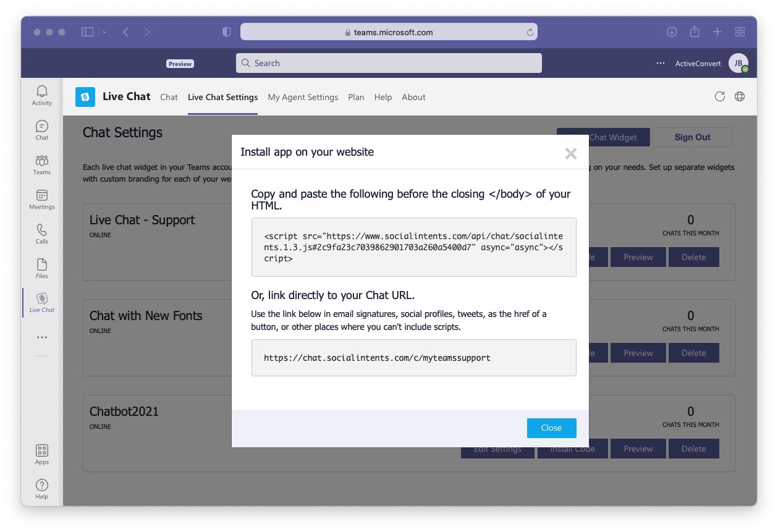Open Meetings calendar icon
778x532 pixels.
tap(42, 199)
